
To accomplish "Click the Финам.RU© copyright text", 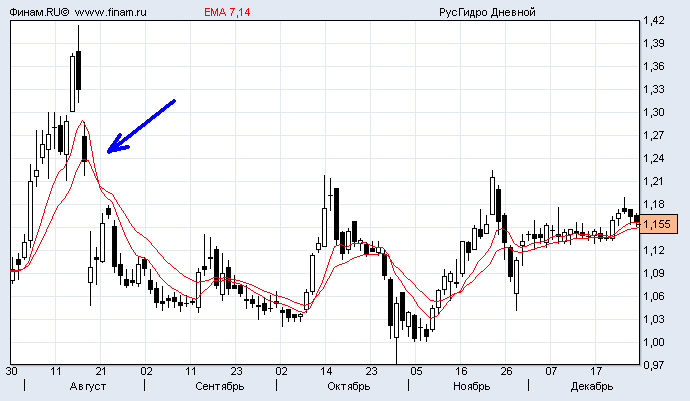I will point(38,11).
